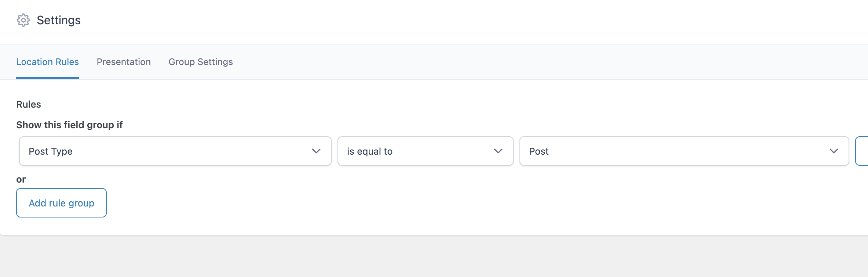The width and height of the screenshot is (868, 277).
Task: Click the 'Post' text in the third dropdown
Action: point(539,151)
